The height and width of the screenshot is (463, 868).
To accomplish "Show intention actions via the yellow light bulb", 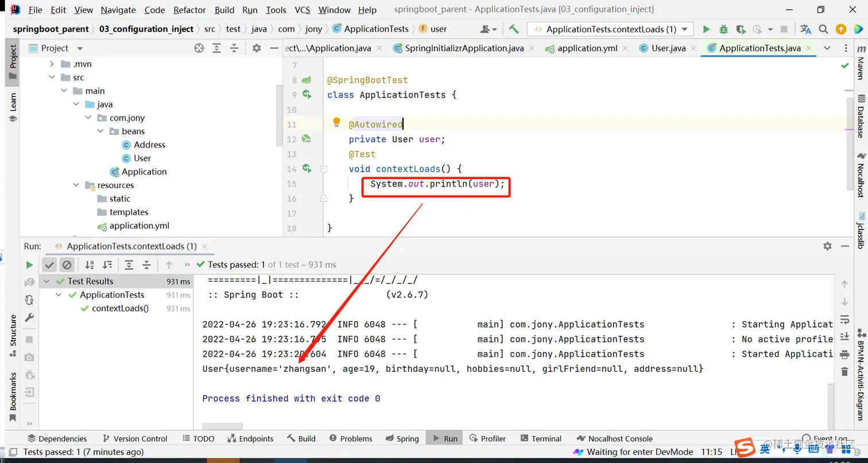I will tap(337, 122).
